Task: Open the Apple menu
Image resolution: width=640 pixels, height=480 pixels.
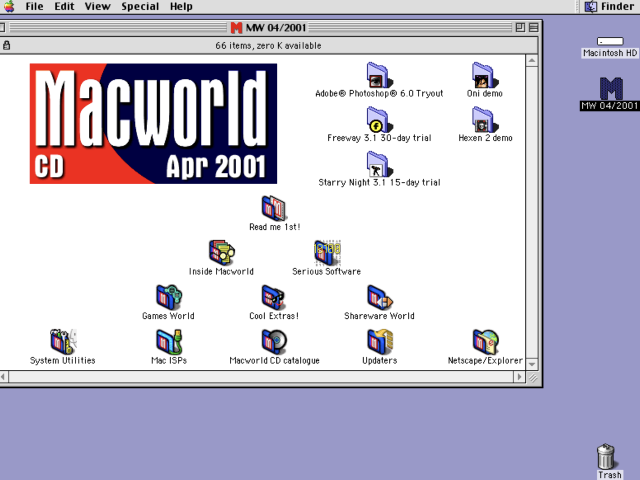Action: [9, 6]
